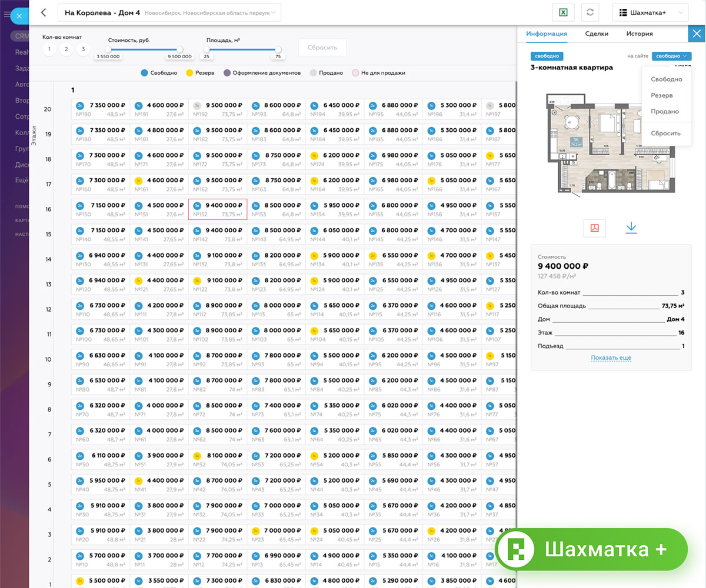
Task: Expand the Шахматка+ view dropdown
Action: (650, 13)
